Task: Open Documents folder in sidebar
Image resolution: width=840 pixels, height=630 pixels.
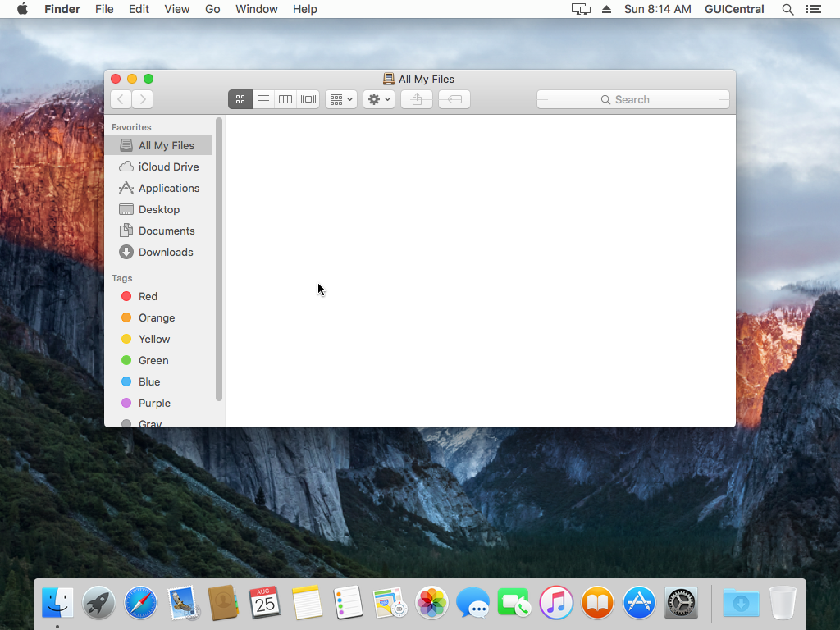Action: pyautogui.click(x=158, y=231)
